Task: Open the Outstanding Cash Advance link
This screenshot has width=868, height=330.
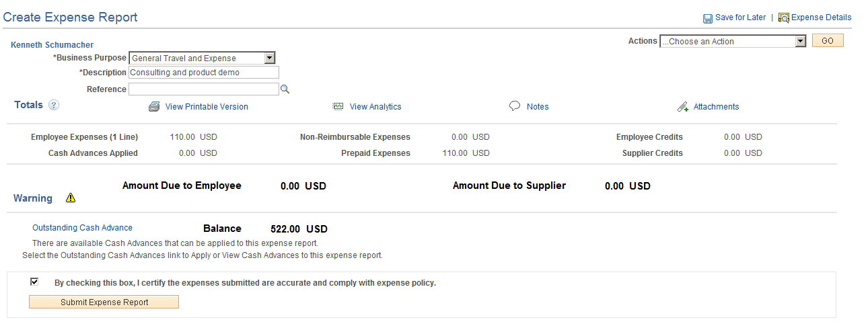Action: coord(82,228)
